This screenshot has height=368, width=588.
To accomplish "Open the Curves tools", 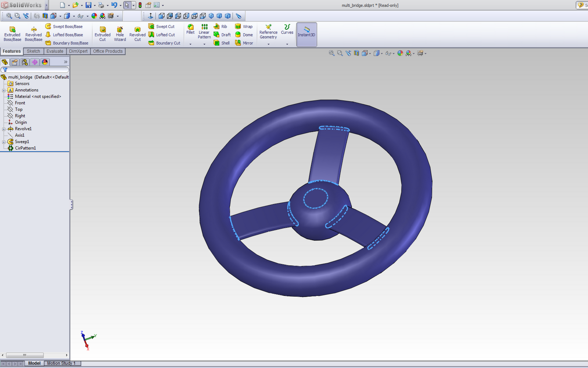I will coord(287,29).
